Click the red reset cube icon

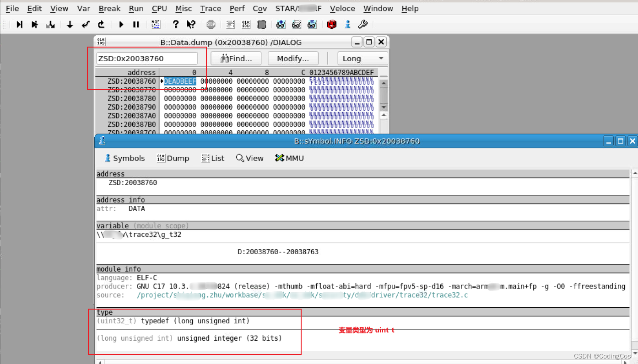click(x=332, y=24)
